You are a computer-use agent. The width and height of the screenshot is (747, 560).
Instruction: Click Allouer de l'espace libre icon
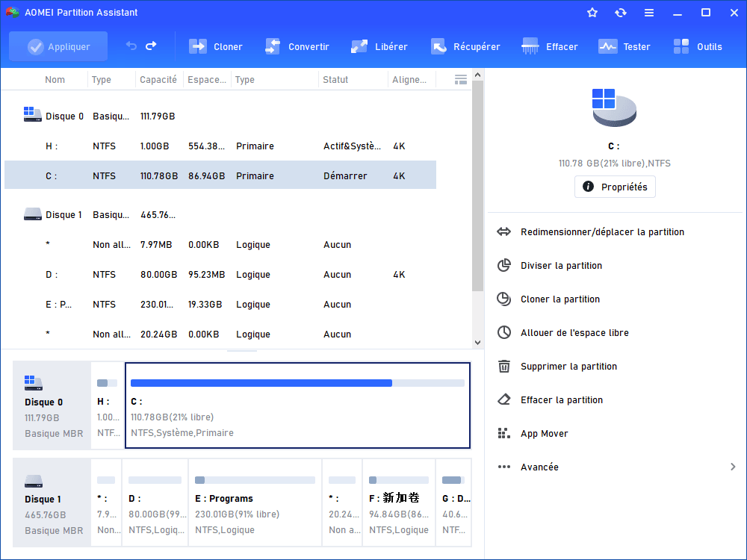504,332
